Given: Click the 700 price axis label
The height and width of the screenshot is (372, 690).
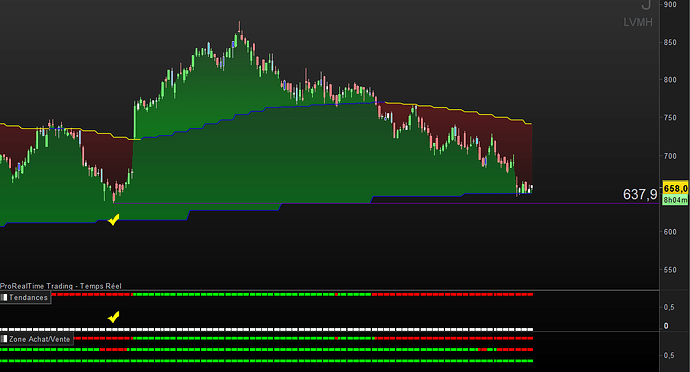Looking at the screenshot, I should 670,156.
